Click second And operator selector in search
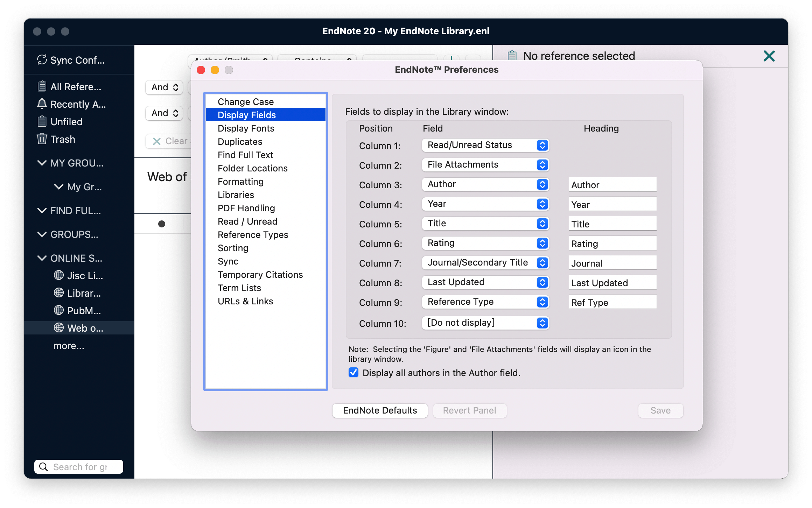This screenshot has width=812, height=508. pos(164,113)
